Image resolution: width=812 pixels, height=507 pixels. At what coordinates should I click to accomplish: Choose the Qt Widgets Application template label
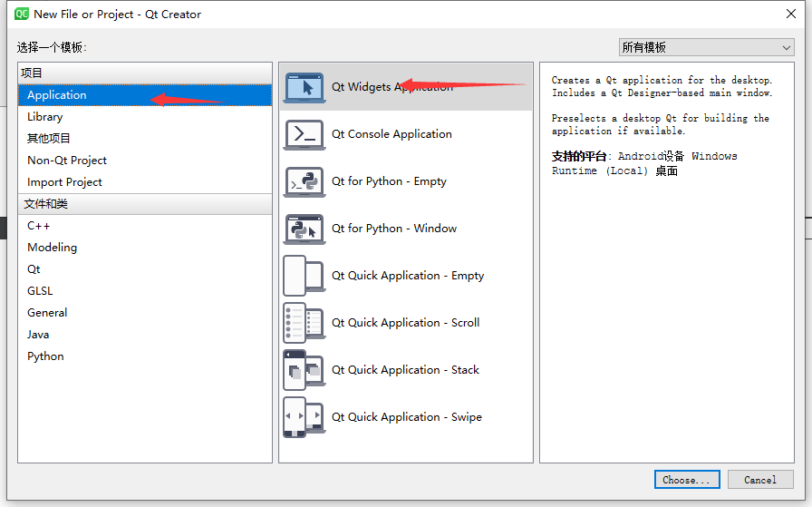392,87
